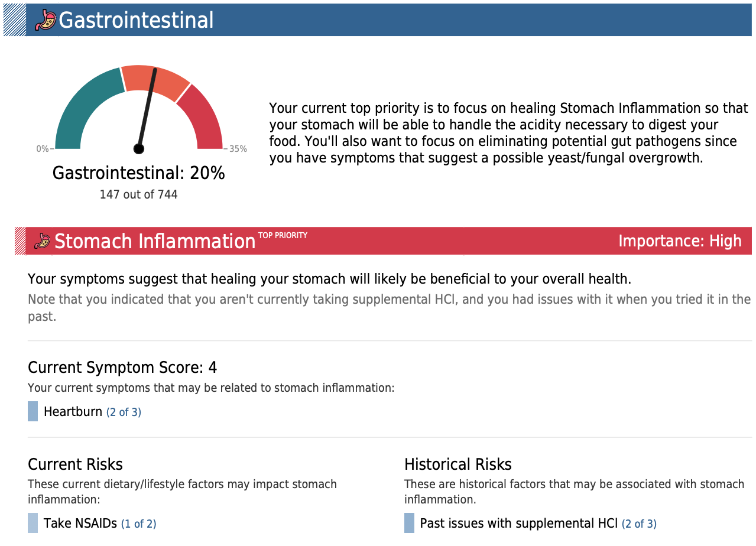Click the "Importance: High" label
Image resolution: width=756 pixels, height=546 pixels.
(x=680, y=241)
